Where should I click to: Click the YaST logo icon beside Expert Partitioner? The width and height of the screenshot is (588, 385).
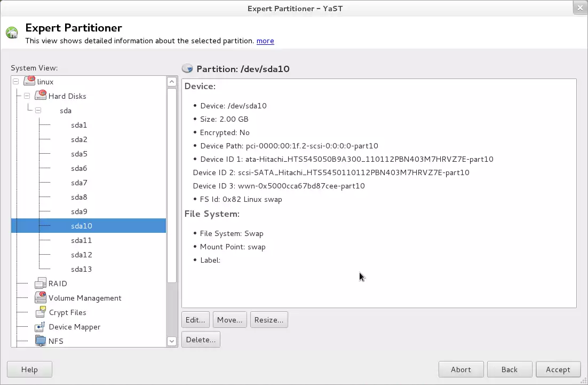click(12, 33)
